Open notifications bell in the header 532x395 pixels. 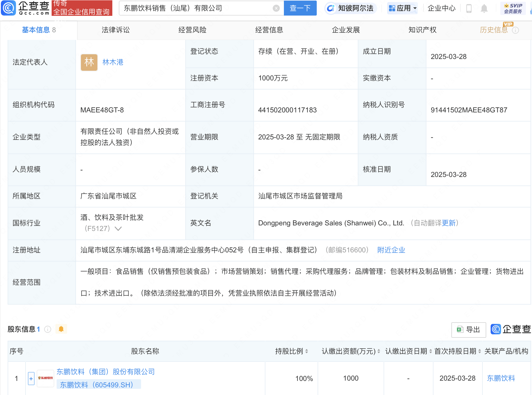(x=484, y=9)
